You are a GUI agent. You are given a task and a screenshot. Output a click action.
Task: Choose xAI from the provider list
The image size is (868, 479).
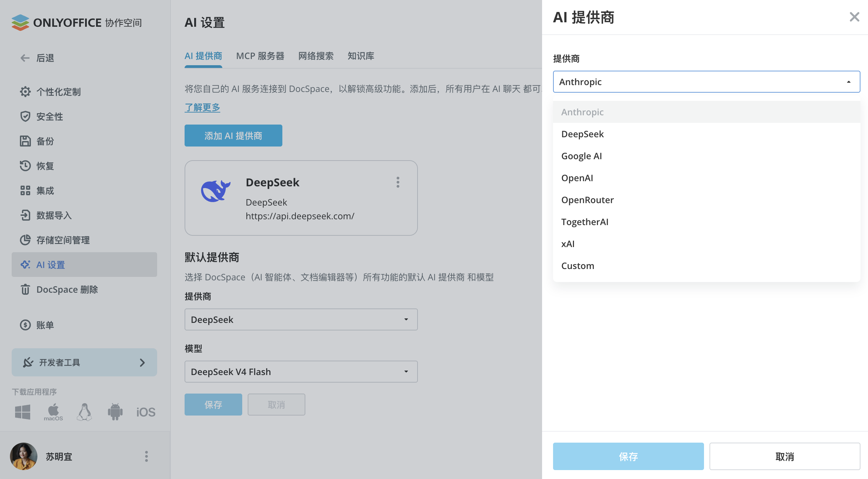[x=706, y=244]
